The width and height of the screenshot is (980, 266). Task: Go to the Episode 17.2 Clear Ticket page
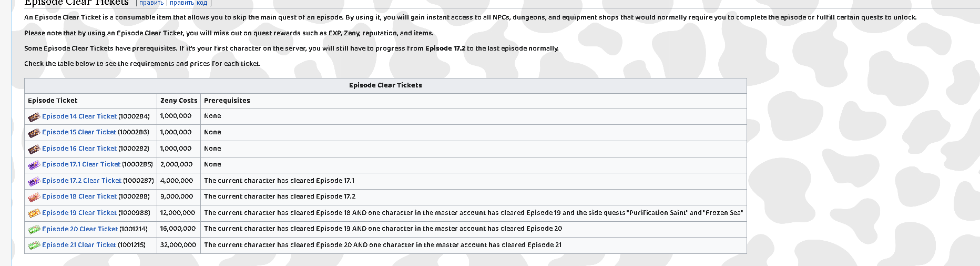pos(81,181)
